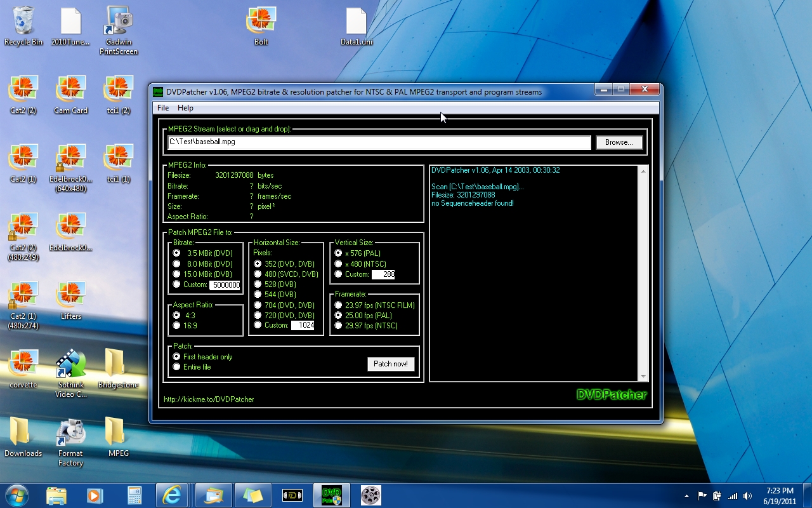This screenshot has height=508, width=812.
Task: Select the Cat2 (1) (480x274) image
Action: [23, 305]
